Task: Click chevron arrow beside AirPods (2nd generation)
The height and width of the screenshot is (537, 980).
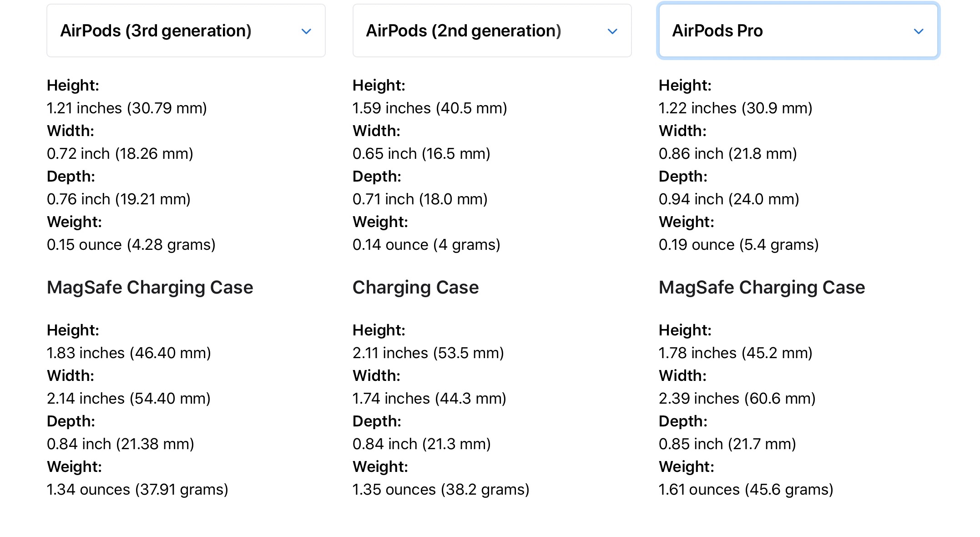Action: (x=612, y=31)
